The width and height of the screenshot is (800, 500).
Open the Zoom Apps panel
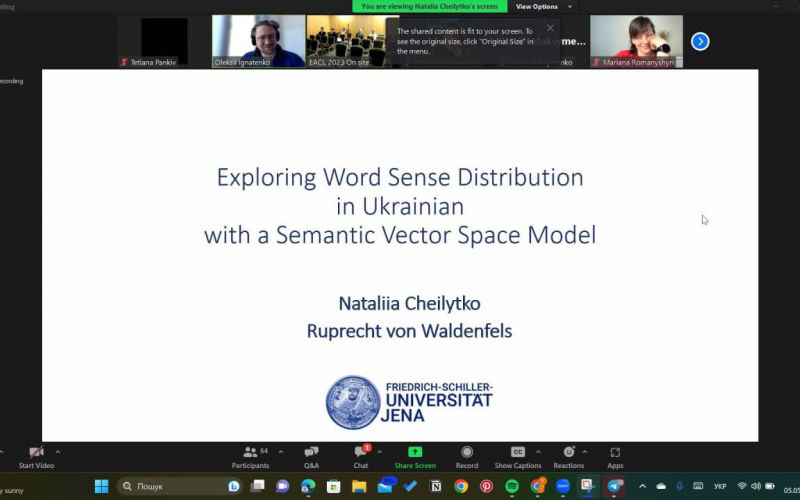[x=615, y=457]
